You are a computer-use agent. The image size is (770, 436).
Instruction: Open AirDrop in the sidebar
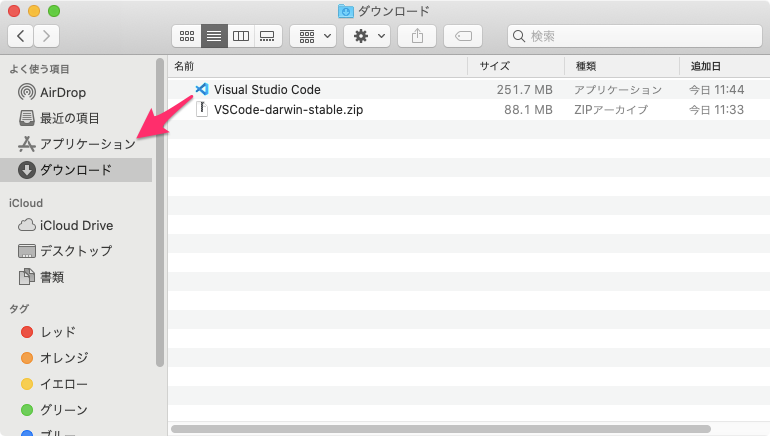76,92
